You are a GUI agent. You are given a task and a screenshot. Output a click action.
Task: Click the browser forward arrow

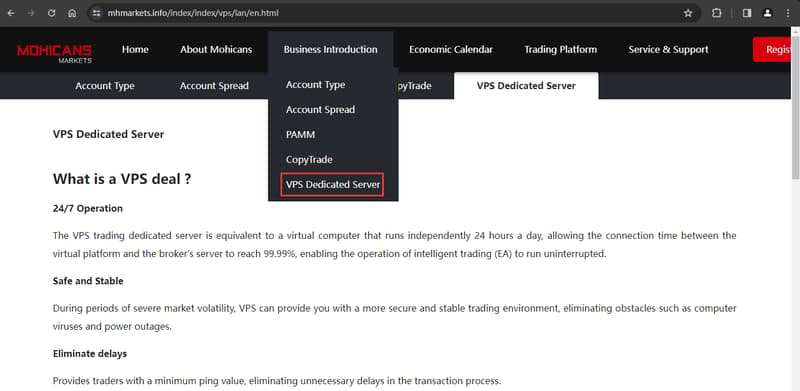(31, 13)
